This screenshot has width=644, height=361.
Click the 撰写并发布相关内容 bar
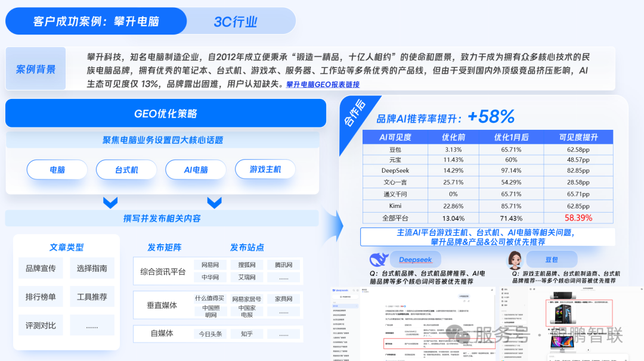pyautogui.click(x=162, y=218)
